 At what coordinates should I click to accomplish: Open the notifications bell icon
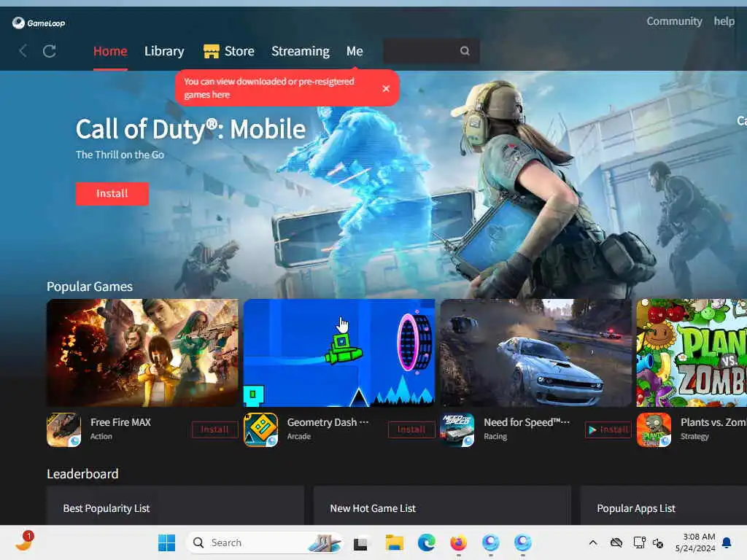pos(727,542)
